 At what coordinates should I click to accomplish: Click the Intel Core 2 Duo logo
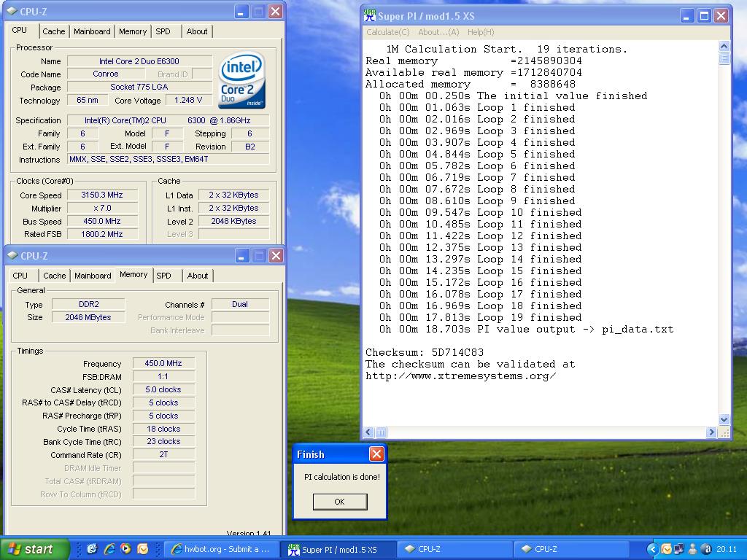[x=241, y=79]
